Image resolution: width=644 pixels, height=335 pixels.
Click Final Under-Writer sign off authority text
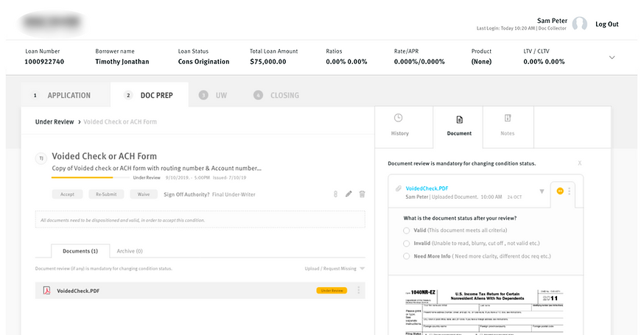234,194
